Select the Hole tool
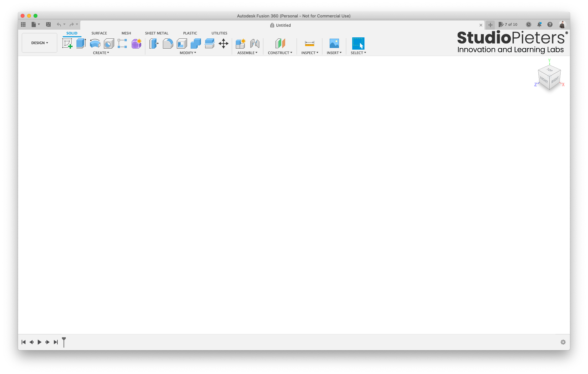The image size is (588, 374). tap(109, 43)
